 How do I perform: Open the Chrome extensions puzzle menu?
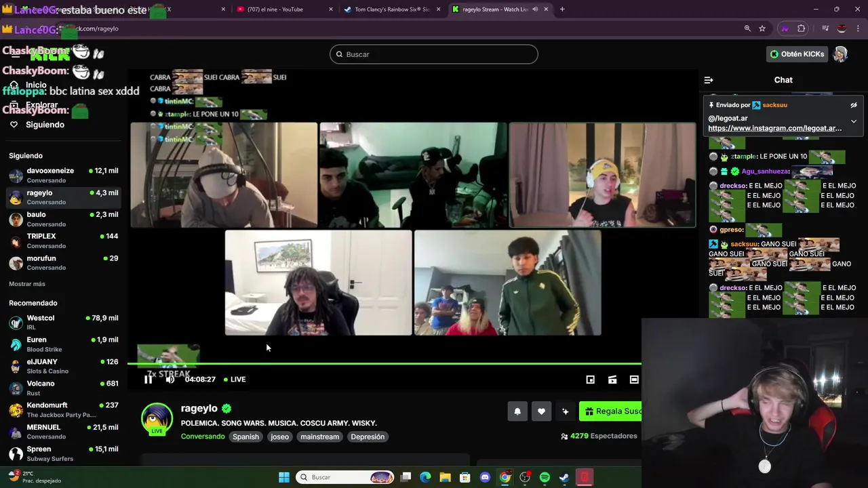click(802, 28)
